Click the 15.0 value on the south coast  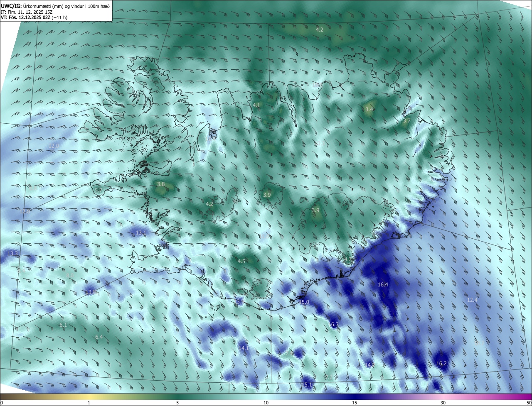click(304, 302)
